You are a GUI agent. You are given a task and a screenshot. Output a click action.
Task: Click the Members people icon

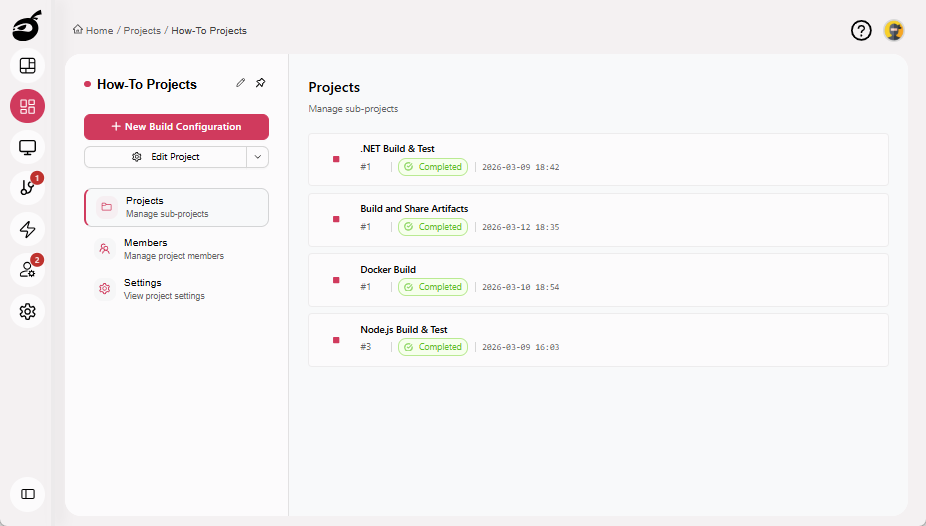[x=105, y=249]
